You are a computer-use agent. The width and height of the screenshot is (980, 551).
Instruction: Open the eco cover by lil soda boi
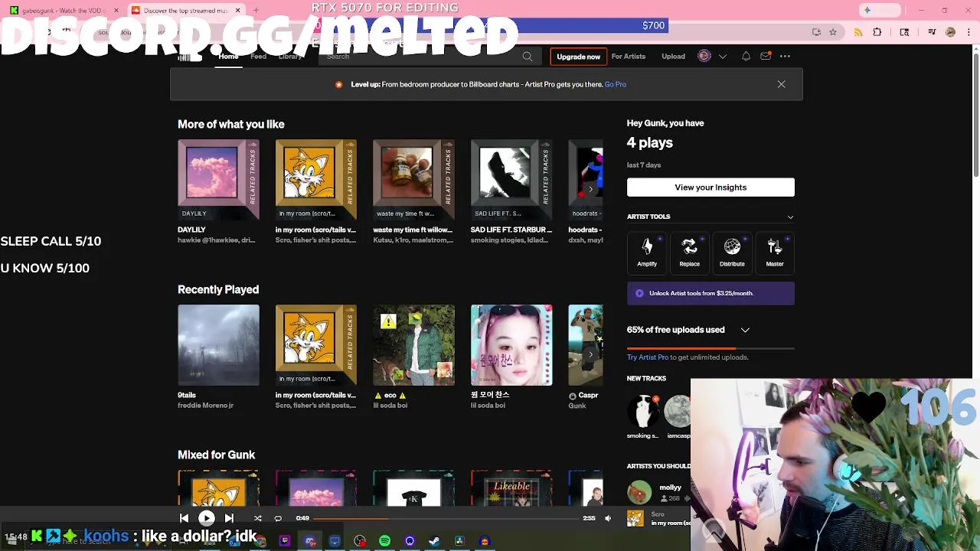[x=413, y=345]
